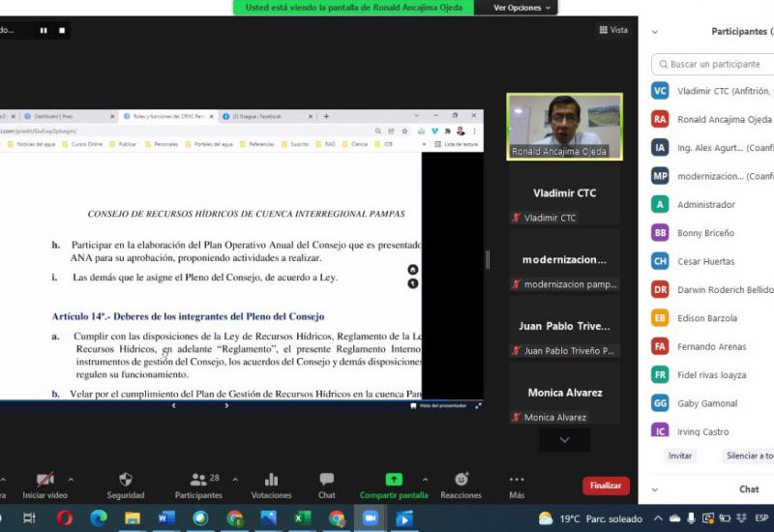Image resolution: width=774 pixels, height=532 pixels.
Task: Open the Vista layout menu
Action: [612, 30]
